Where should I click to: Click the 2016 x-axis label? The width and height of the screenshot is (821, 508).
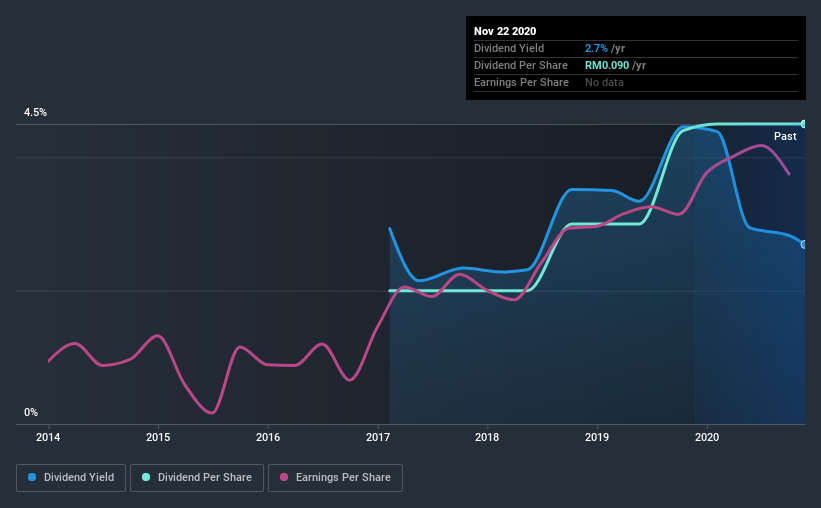pyautogui.click(x=268, y=437)
